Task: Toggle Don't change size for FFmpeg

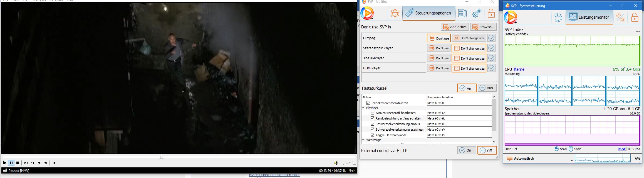Action: (469, 38)
